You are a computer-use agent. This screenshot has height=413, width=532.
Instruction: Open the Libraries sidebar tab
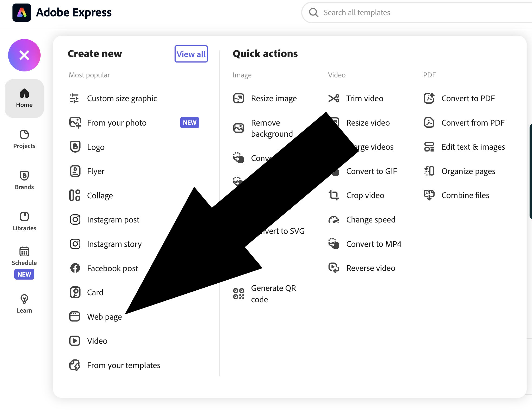[24, 222]
